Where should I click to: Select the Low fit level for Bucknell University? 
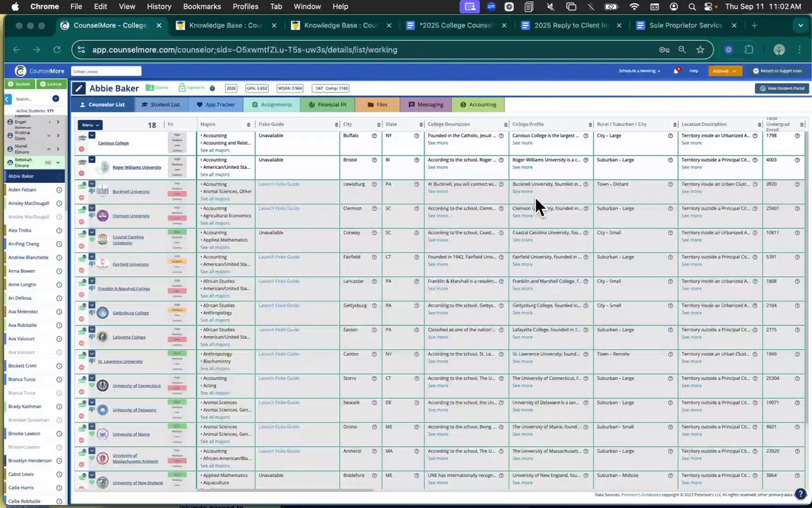point(177,195)
